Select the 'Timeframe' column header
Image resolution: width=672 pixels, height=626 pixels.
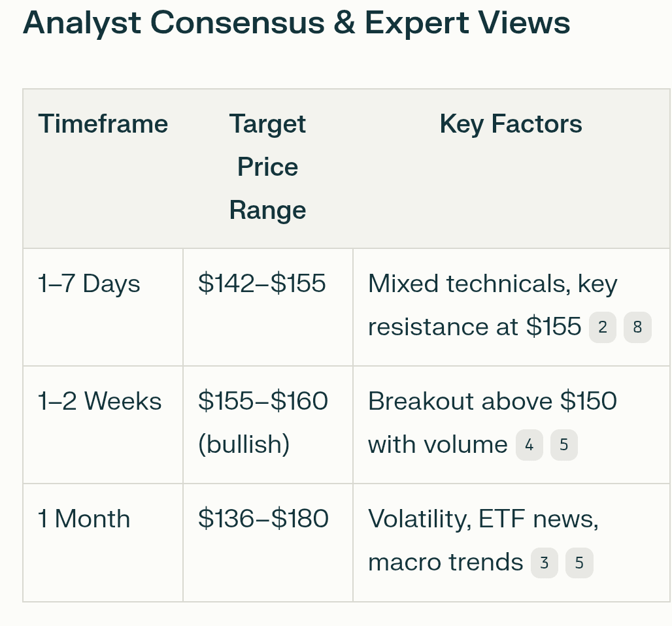click(103, 124)
